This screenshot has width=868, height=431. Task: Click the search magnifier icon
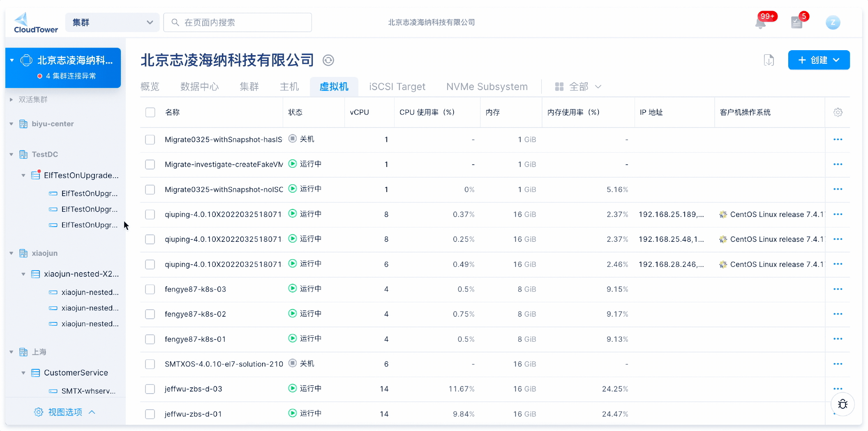pos(175,22)
